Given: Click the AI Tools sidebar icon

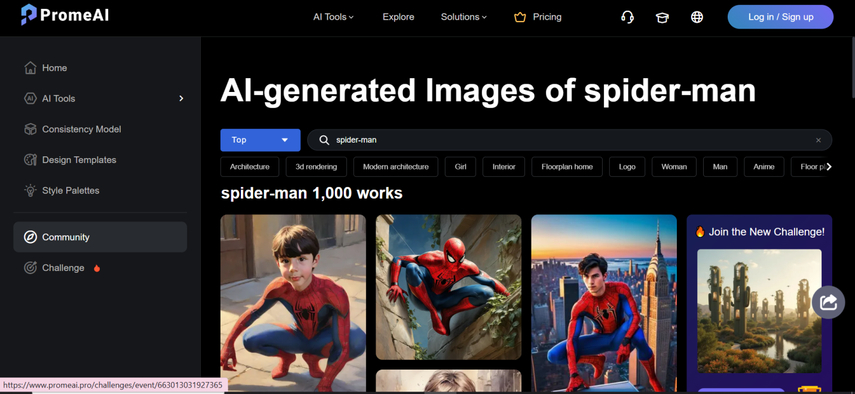Looking at the screenshot, I should click(x=31, y=98).
